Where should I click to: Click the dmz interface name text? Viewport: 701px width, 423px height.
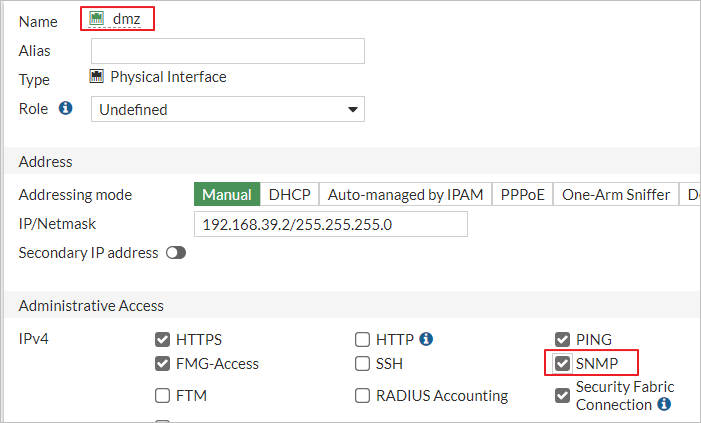127,19
